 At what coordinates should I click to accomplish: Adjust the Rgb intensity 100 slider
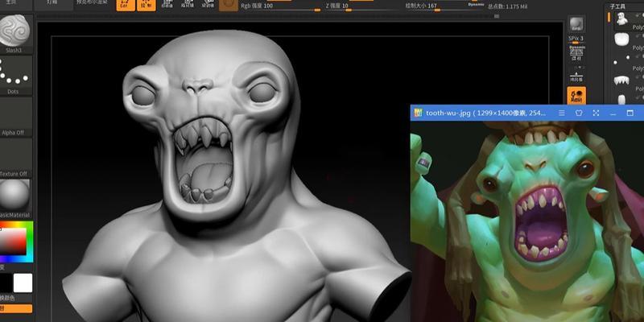(280, 6)
